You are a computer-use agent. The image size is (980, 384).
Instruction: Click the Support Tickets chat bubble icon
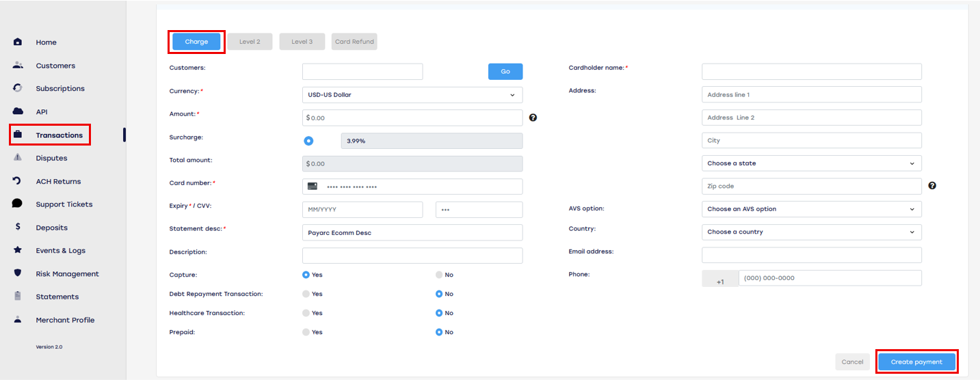18,204
